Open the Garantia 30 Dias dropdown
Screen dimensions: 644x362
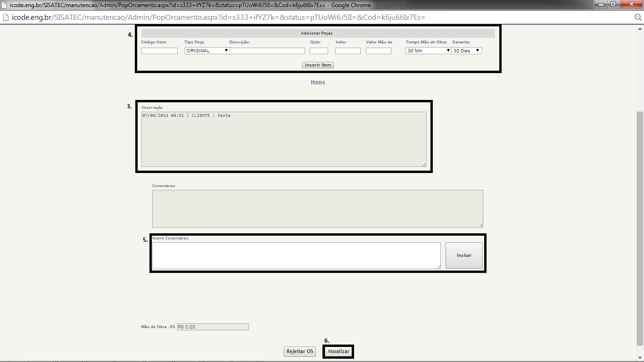point(467,51)
